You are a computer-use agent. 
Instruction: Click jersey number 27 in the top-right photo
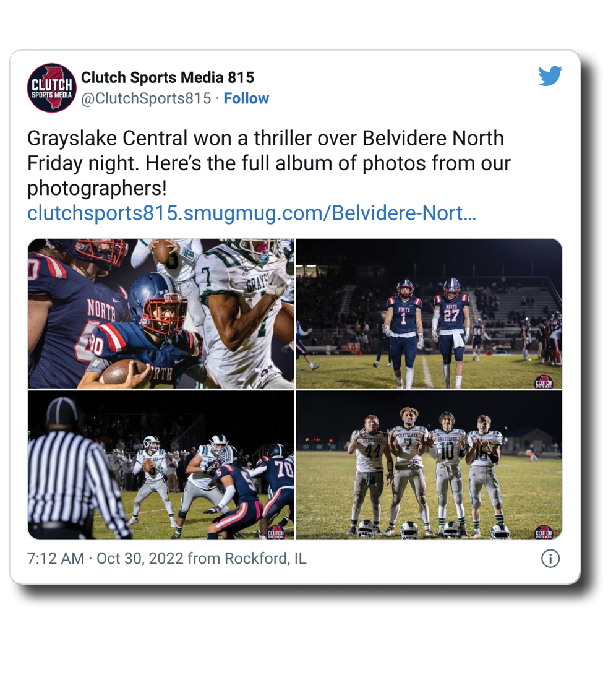[451, 316]
